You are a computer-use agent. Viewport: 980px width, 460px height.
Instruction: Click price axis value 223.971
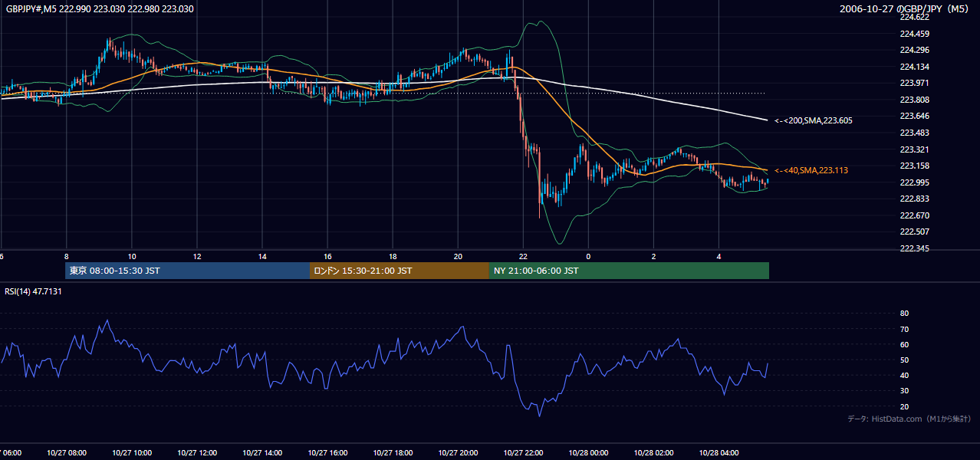[914, 83]
